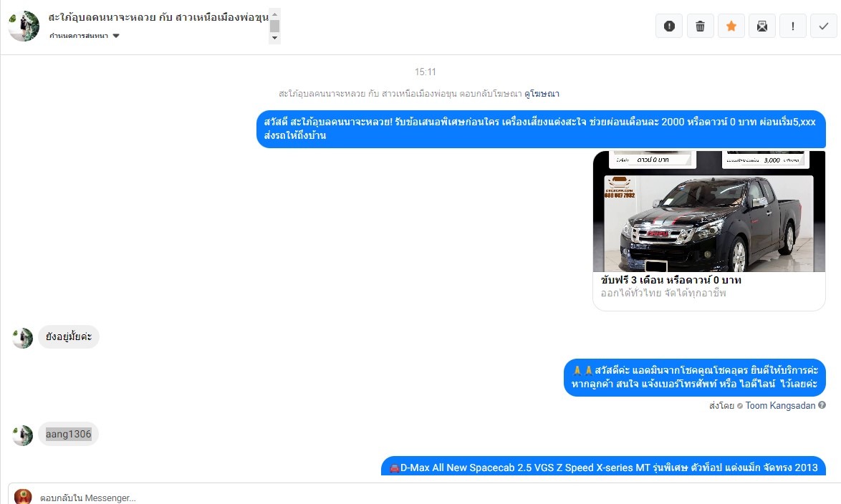Open contact name in conversation header
This screenshot has height=504, width=841.
pos(158,17)
